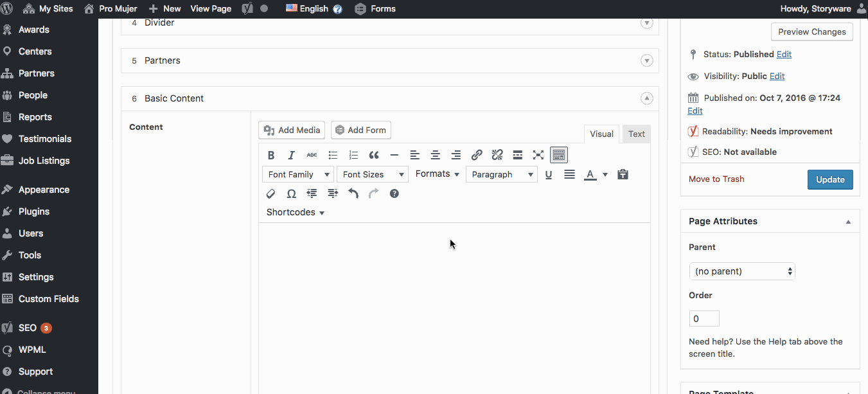This screenshot has height=394, width=868.
Task: Switch to Text editor tab
Action: tap(637, 134)
